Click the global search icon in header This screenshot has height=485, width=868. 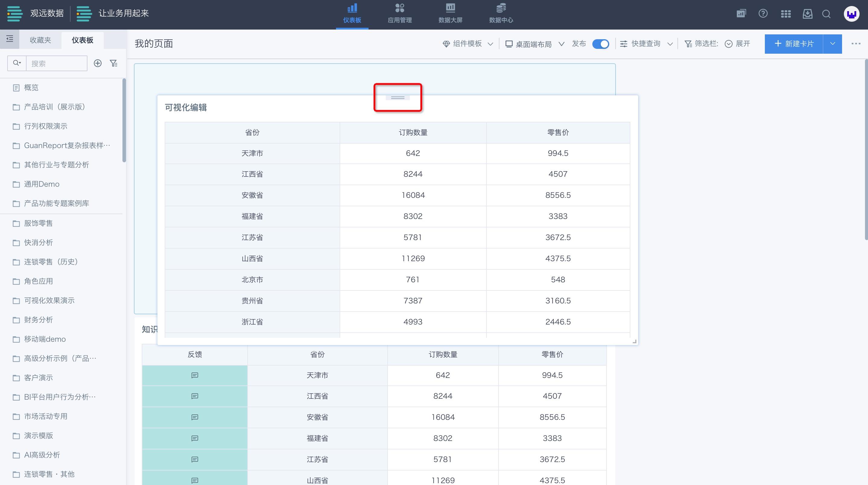click(826, 14)
